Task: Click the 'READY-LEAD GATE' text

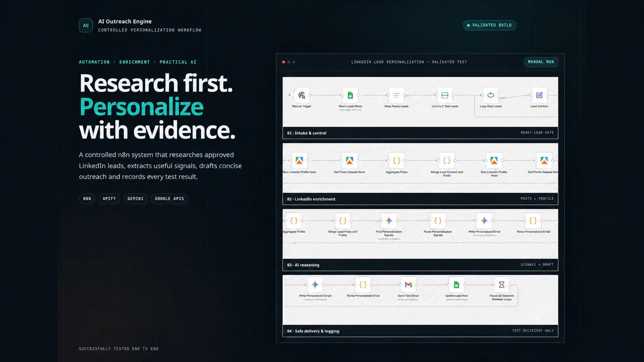Action: tap(537, 132)
